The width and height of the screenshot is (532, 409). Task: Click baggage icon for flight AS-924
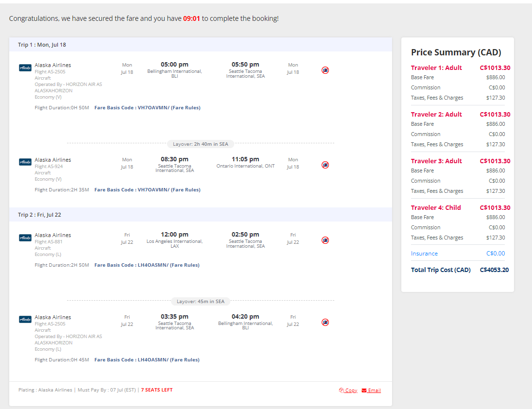pyautogui.click(x=326, y=165)
